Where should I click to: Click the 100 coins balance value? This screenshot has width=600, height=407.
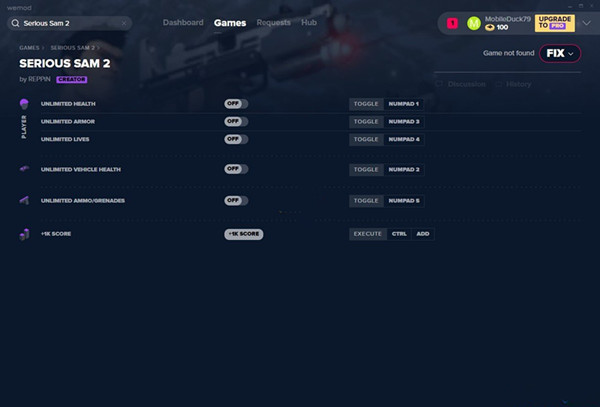(x=502, y=28)
